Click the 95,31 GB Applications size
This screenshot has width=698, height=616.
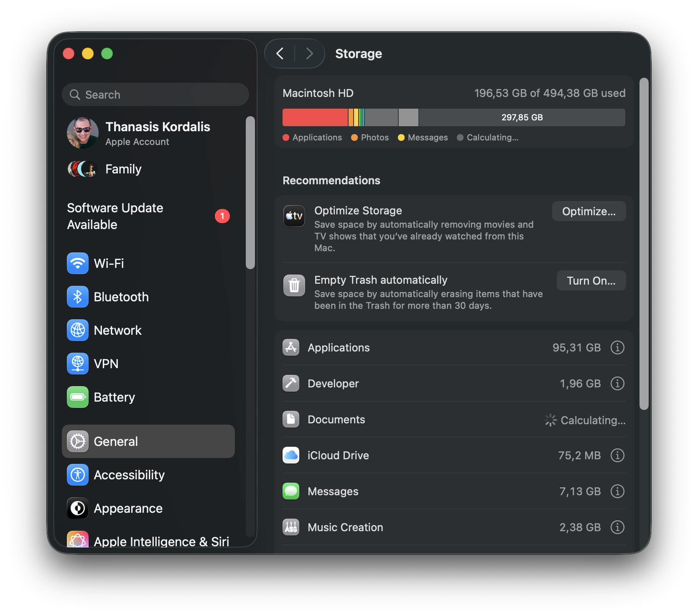click(x=576, y=348)
